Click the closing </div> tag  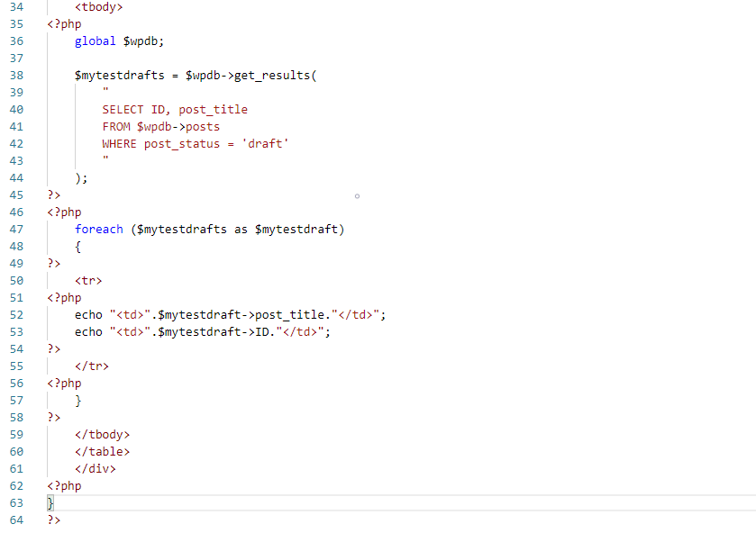pos(96,469)
